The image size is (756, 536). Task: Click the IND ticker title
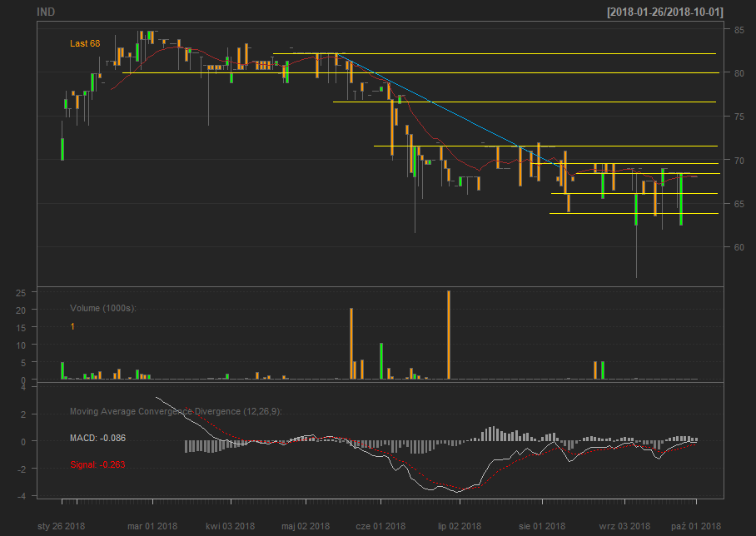click(x=46, y=12)
